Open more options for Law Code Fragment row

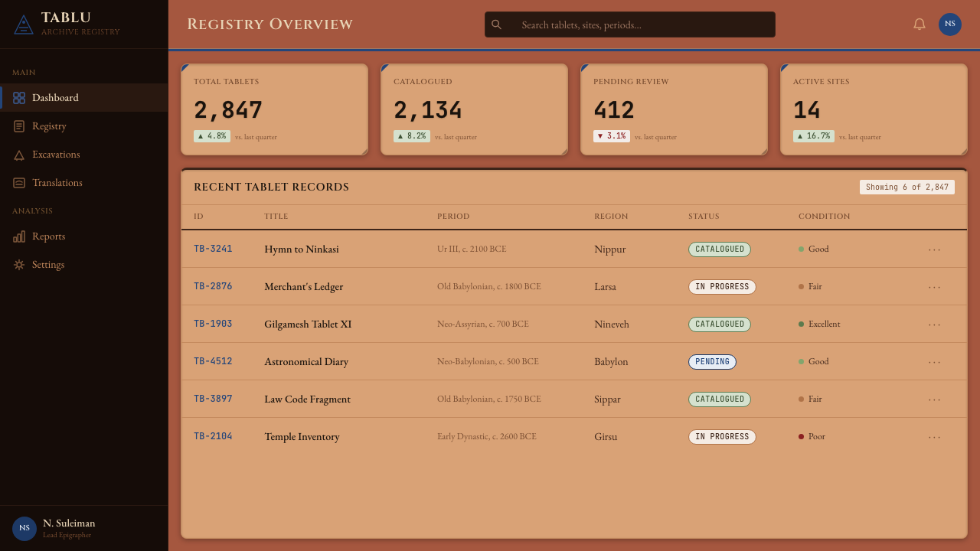(935, 399)
